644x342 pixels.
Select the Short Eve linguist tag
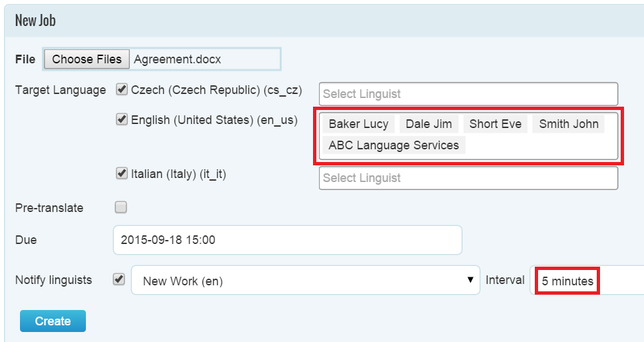[x=495, y=124]
